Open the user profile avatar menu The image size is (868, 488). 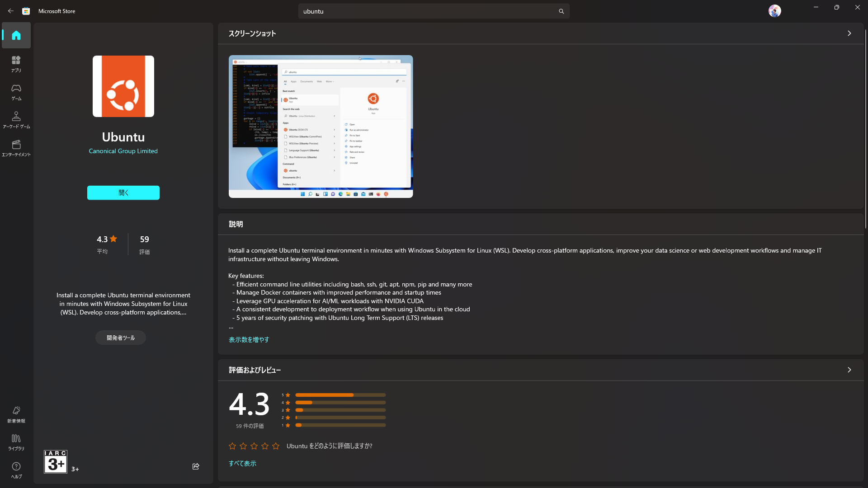(x=774, y=11)
